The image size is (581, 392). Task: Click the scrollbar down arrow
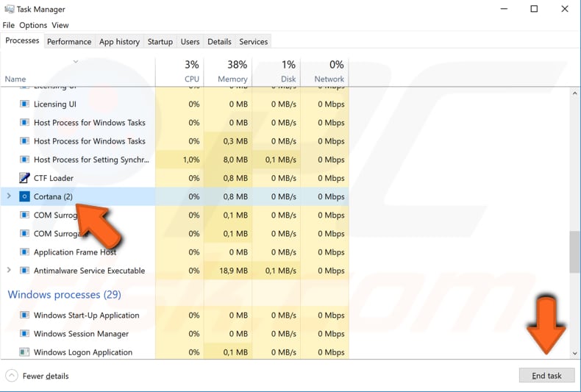click(x=574, y=353)
